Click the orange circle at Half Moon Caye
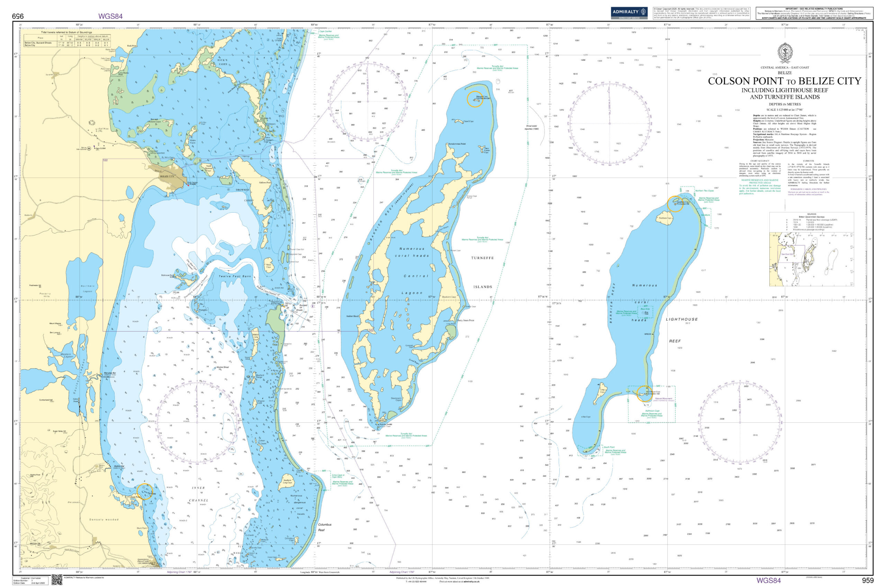Screen dimensions: 886x588 pos(644,394)
